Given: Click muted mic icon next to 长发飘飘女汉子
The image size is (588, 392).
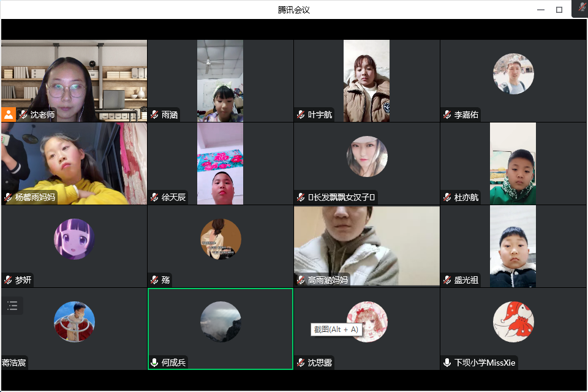Looking at the screenshot, I should 301,197.
